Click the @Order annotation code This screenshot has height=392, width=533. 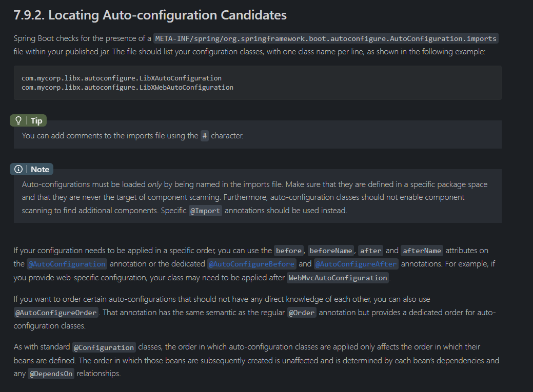[x=302, y=313]
